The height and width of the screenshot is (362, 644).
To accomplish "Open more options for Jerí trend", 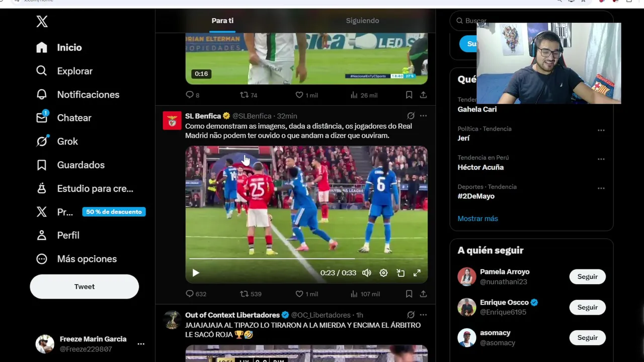I will 601,130.
